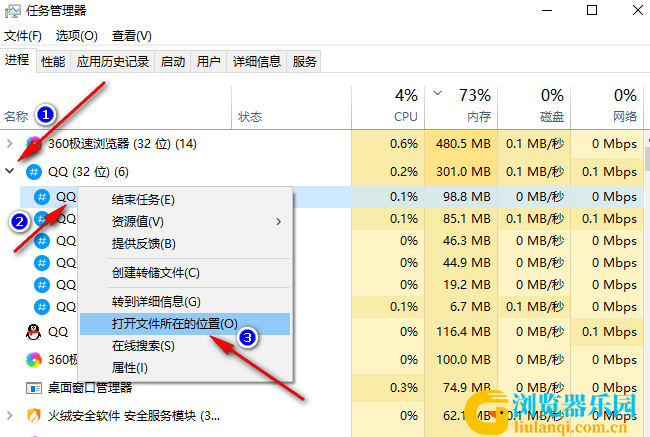650x437 pixels.
Task: Open the 查看(V) menu
Action: (132, 36)
